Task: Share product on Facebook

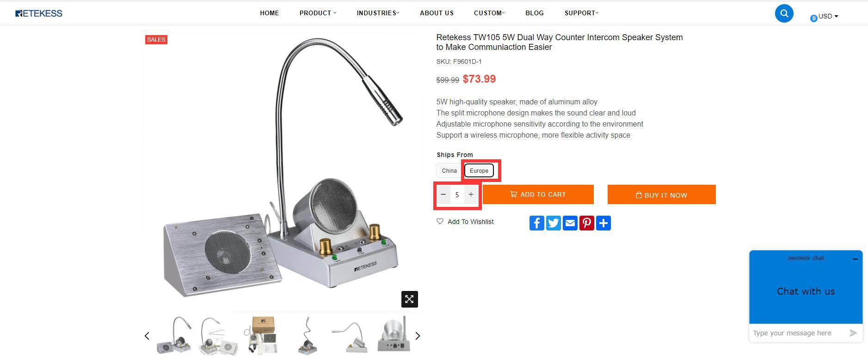Action: tap(536, 223)
